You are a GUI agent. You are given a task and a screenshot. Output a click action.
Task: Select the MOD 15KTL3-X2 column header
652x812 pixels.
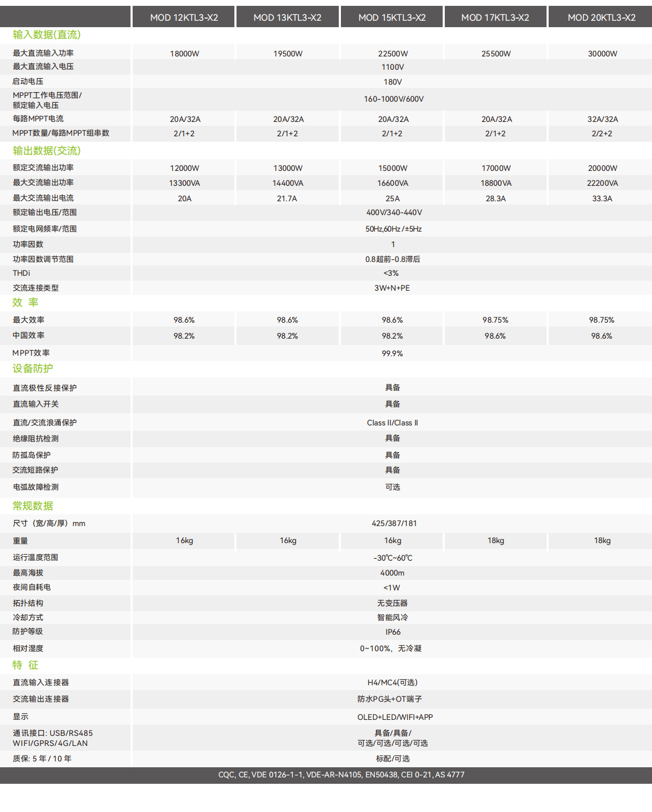point(392,18)
